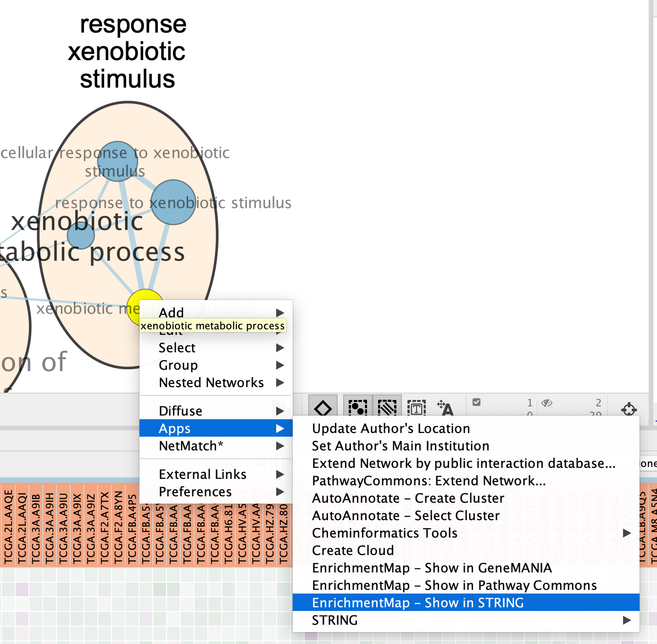Click the diamond-shaped toolbar button
657x644 pixels.
tap(323, 407)
